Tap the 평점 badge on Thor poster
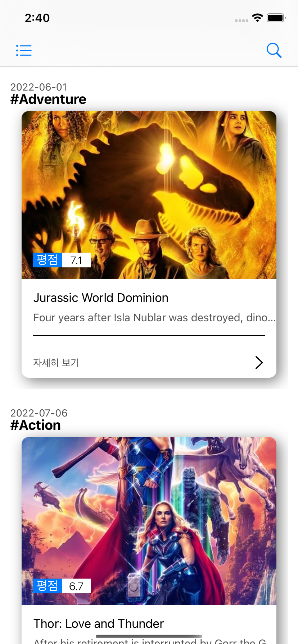The width and height of the screenshot is (298, 644). point(48,586)
